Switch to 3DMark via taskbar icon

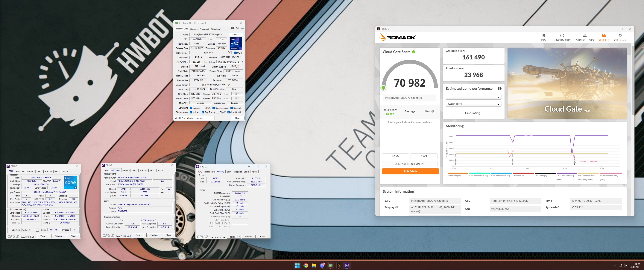point(338,265)
